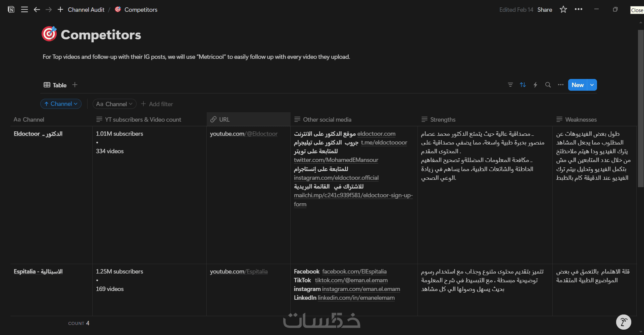The height and width of the screenshot is (335, 644).
Task: Click the vertical page scrollbar
Action: (x=641, y=108)
